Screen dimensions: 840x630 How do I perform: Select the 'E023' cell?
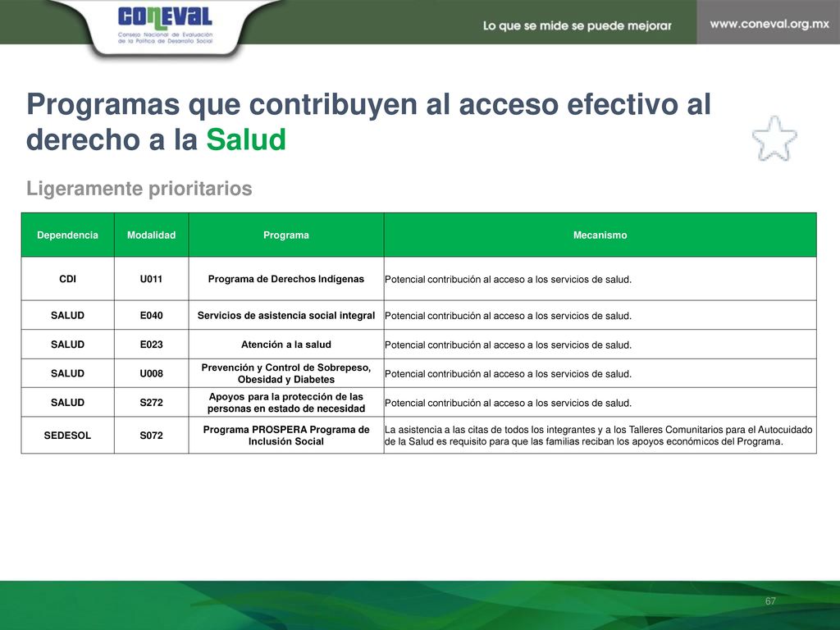(151, 345)
